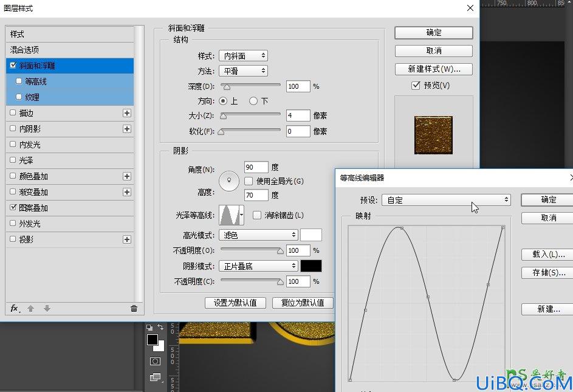Select direction 上 radio button

click(223, 101)
